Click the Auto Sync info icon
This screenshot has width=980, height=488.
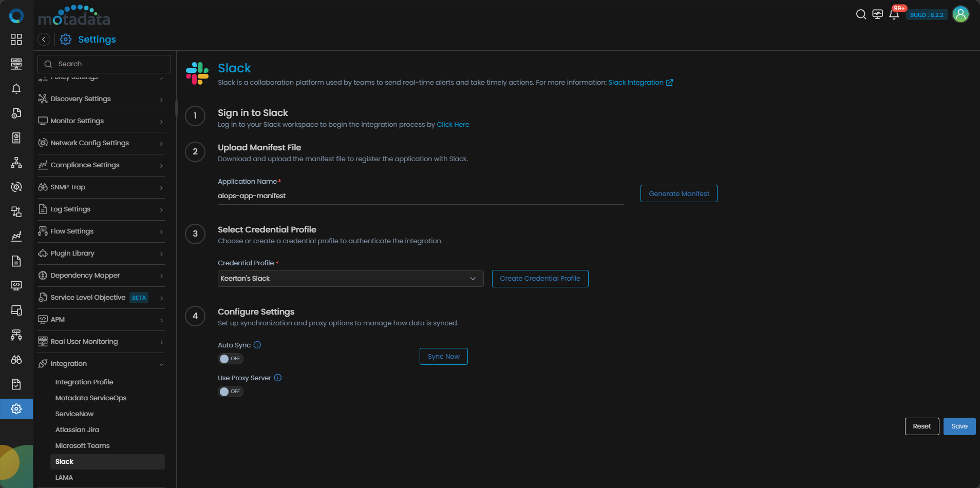click(257, 345)
